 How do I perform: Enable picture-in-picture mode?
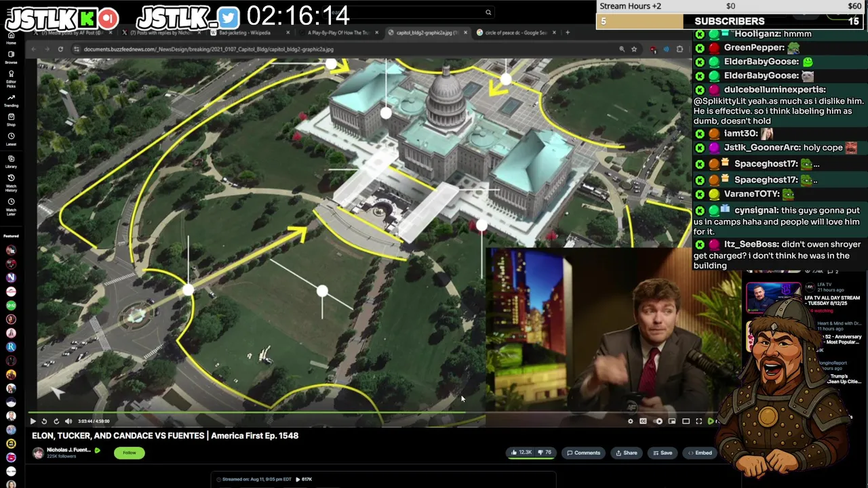[x=672, y=422]
